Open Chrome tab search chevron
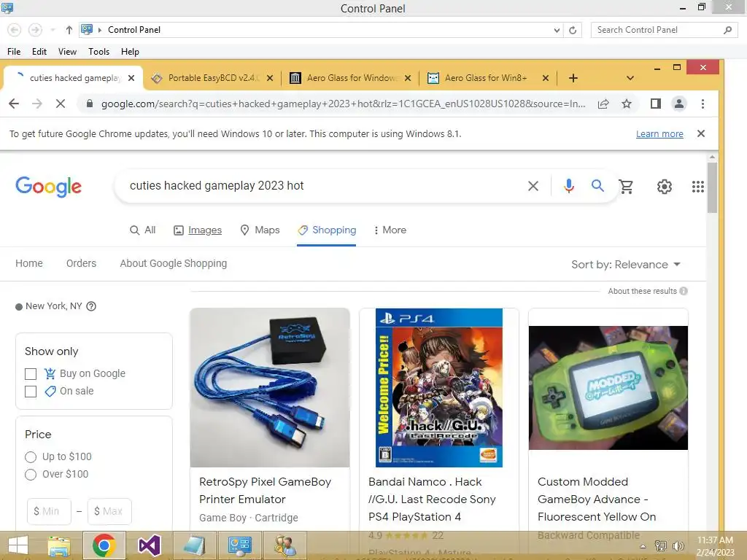Image resolution: width=747 pixels, height=560 pixels. pyautogui.click(x=630, y=78)
